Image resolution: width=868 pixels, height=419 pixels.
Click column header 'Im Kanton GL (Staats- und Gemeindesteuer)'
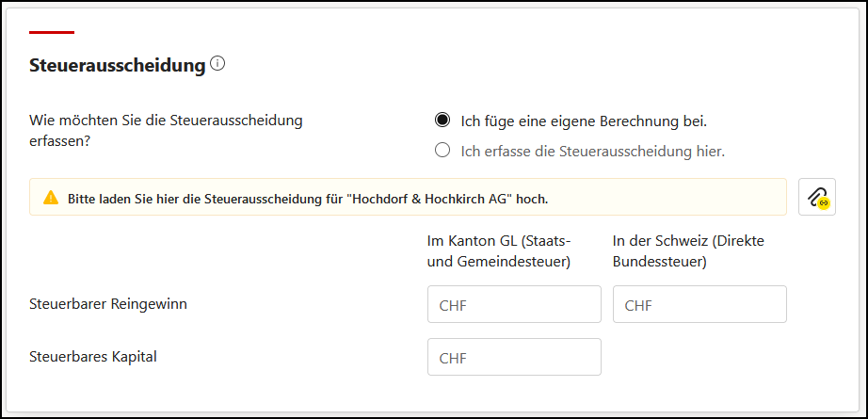pos(498,251)
